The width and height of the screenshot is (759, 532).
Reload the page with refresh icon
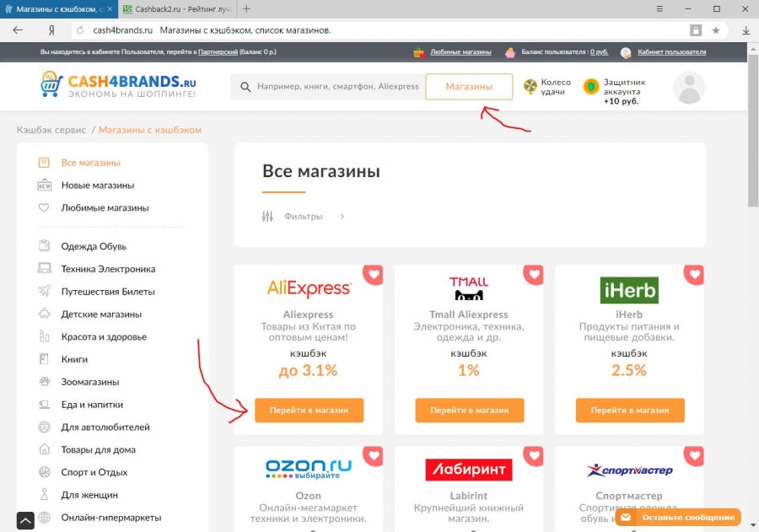click(x=80, y=30)
